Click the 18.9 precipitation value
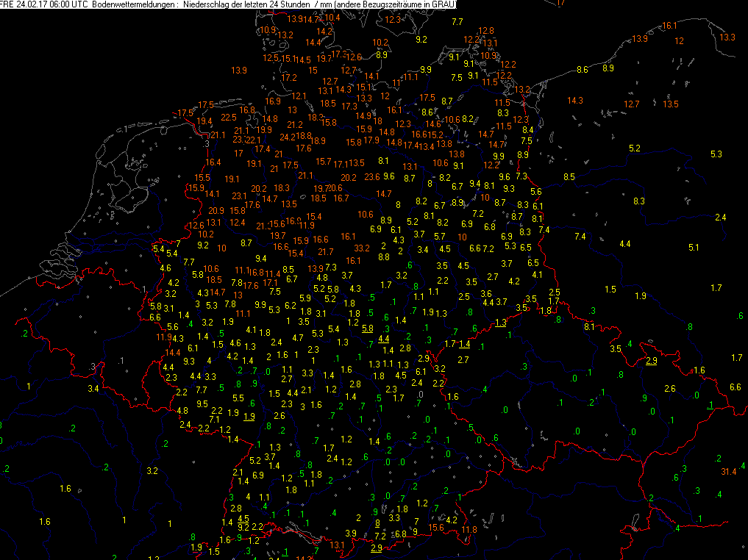The image size is (748, 560). (x=318, y=140)
